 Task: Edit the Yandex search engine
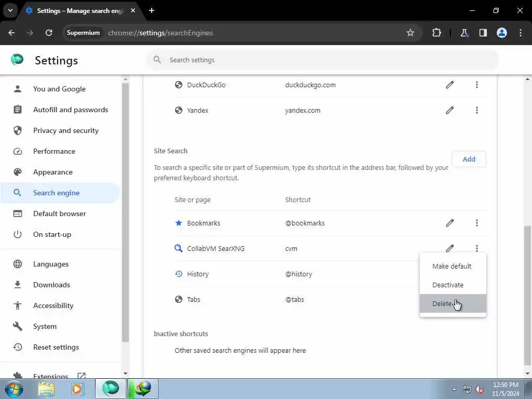tap(449, 110)
